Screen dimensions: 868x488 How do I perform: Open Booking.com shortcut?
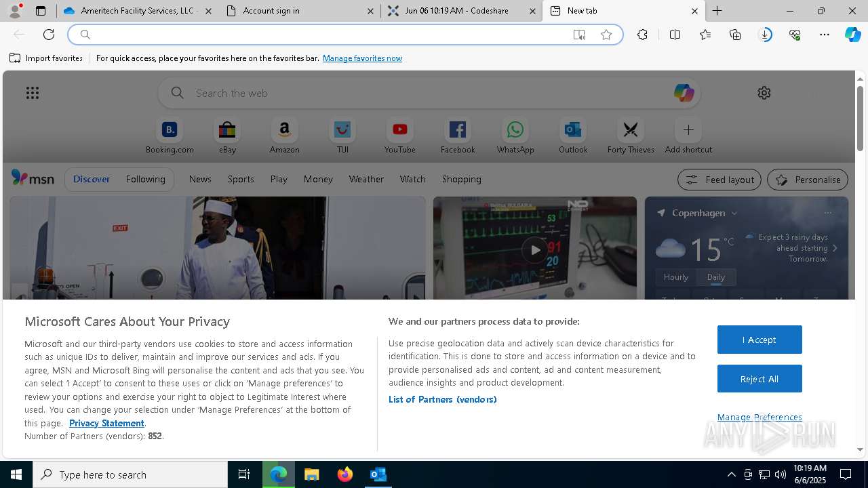[x=170, y=136]
